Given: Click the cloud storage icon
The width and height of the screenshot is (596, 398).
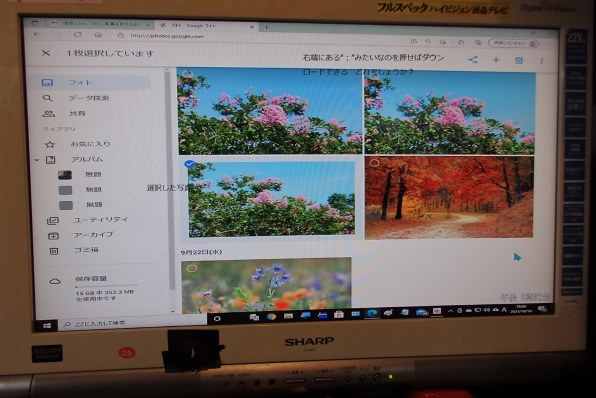Looking at the screenshot, I should pos(55,282).
